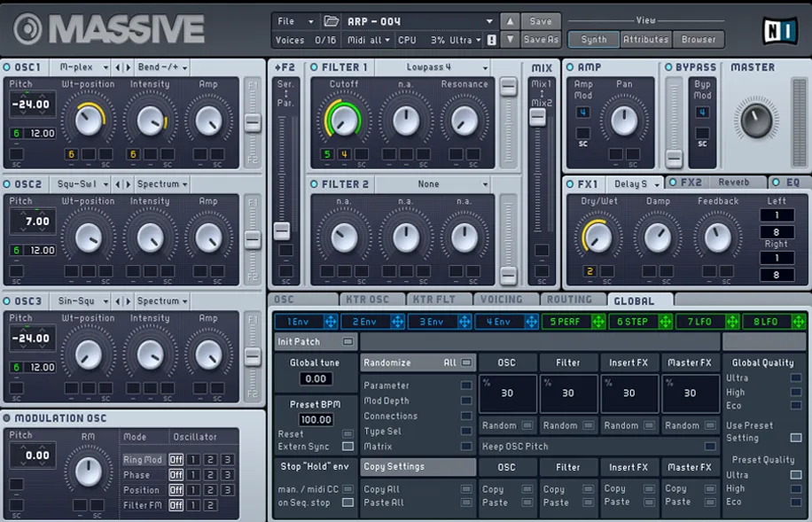Click OSC2 pitch value 7.00
Viewport: 812px width, 522px height.
point(33,222)
